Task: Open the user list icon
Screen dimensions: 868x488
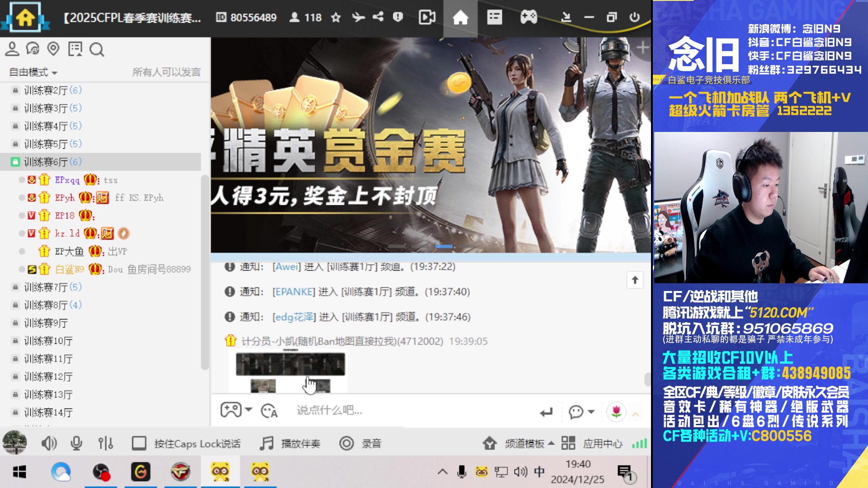Action: (12, 49)
